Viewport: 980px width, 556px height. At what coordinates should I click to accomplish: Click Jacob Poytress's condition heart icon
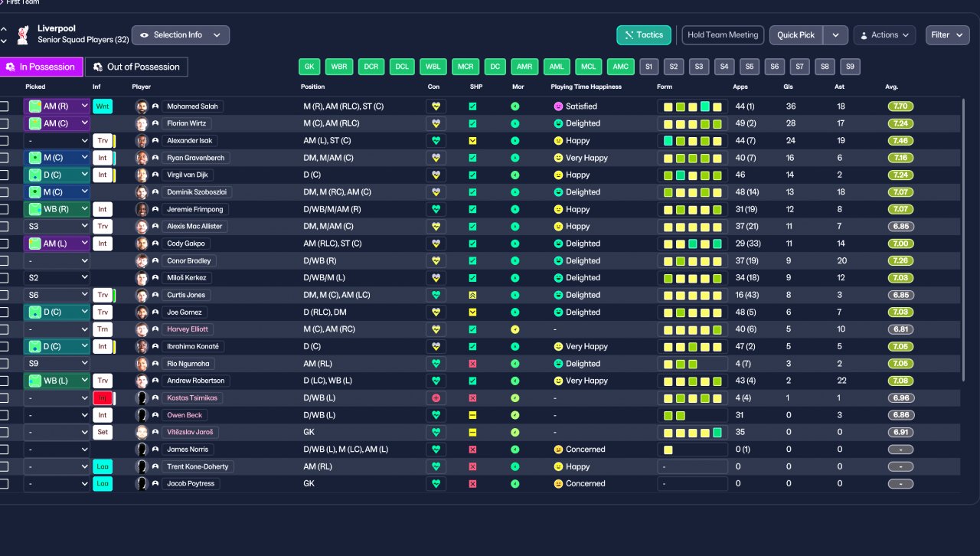point(436,484)
